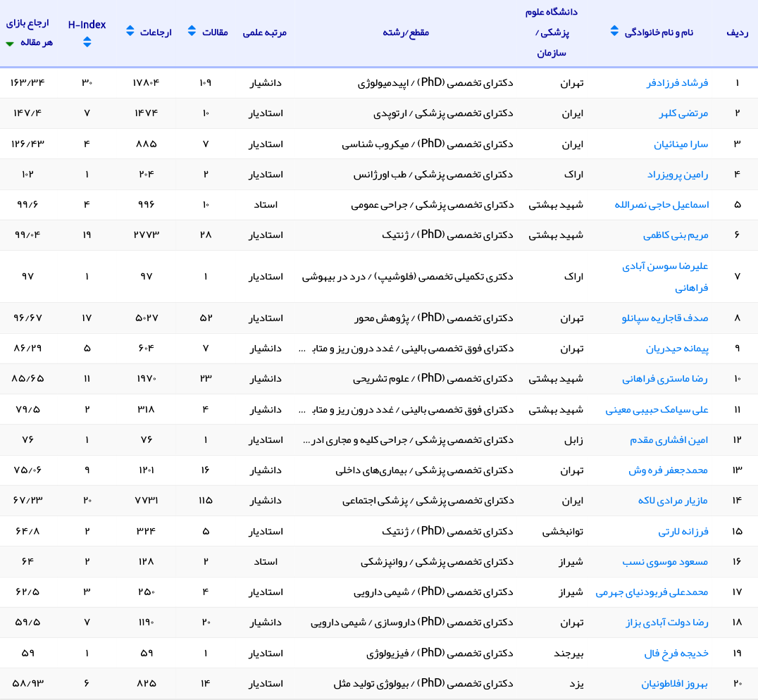Open علی سیامک حبیبی معینی profile
Image resolution: width=758 pixels, height=700 pixels.
pos(657,410)
